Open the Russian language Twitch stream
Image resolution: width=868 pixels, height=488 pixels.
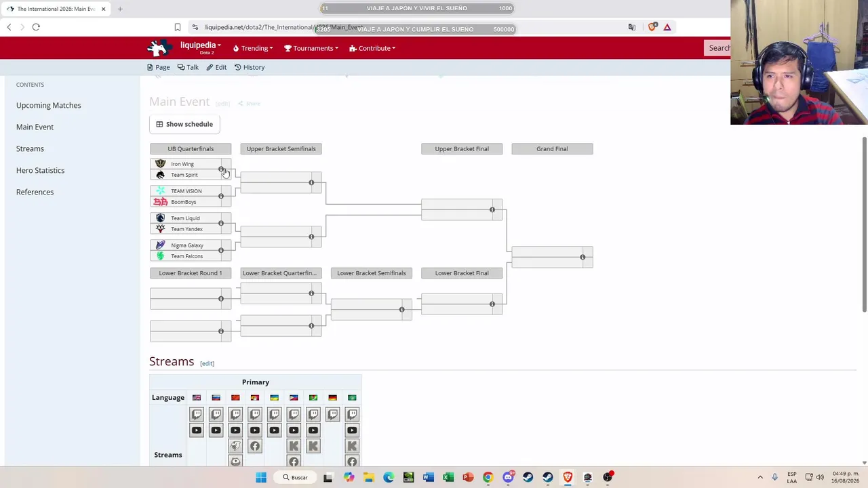(216, 414)
